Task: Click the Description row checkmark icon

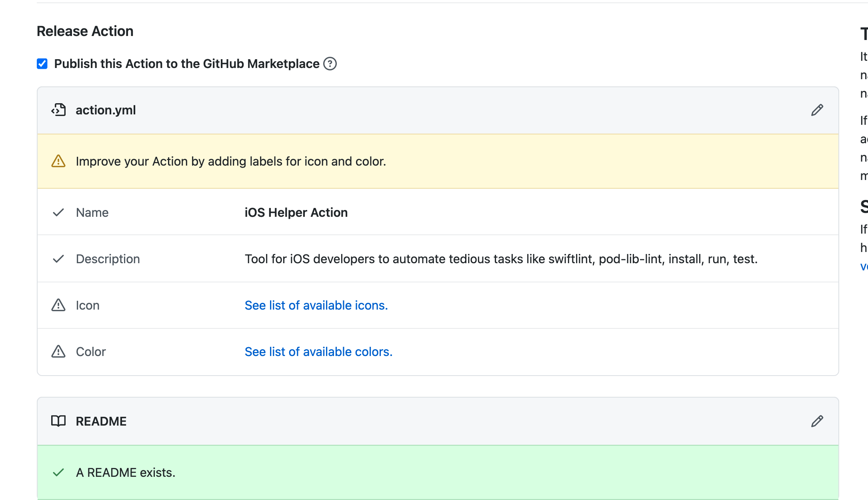Action: (x=58, y=259)
